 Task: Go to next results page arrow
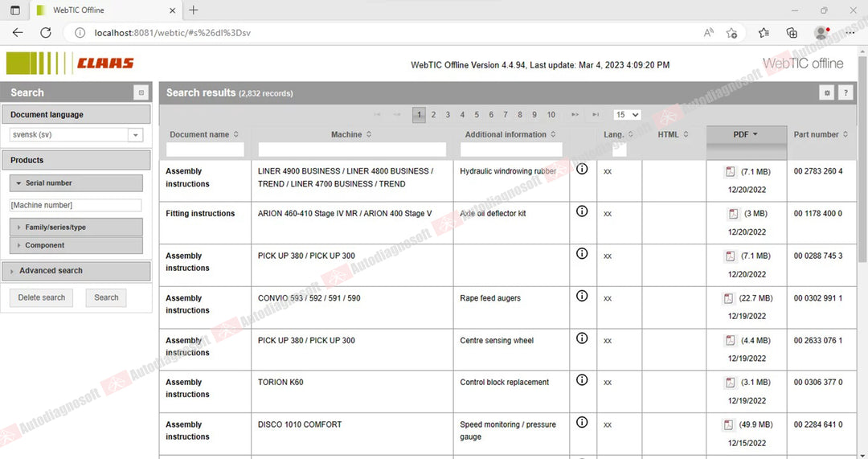(575, 115)
